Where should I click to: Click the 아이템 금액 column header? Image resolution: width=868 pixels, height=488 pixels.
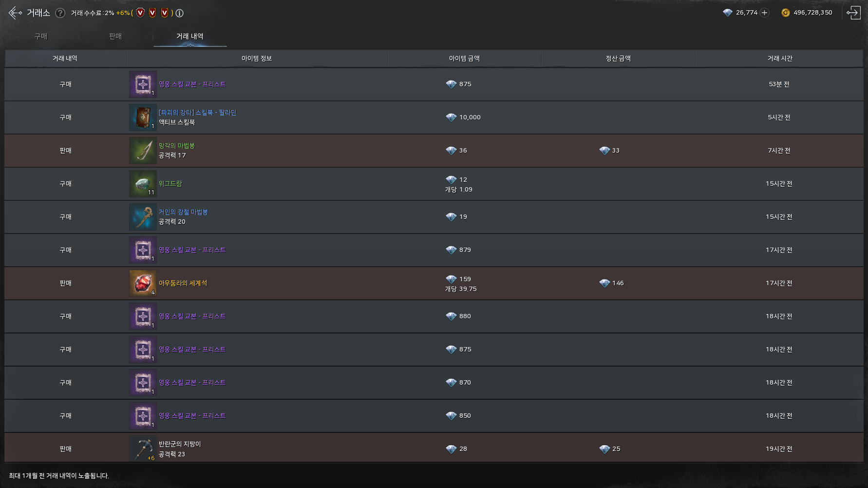464,59
